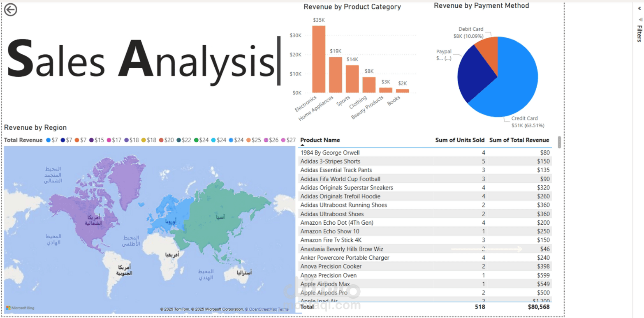Sort by Sum of Units Sold header
Viewport: 644px width, 318px height.
click(x=460, y=140)
